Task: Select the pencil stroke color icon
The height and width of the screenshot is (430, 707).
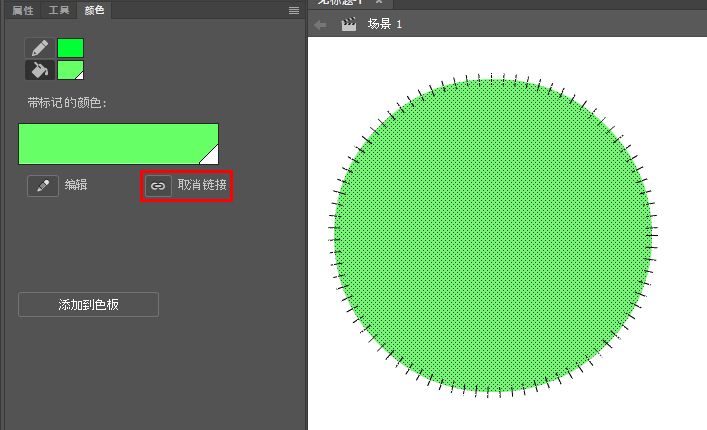Action: pyautogui.click(x=40, y=48)
